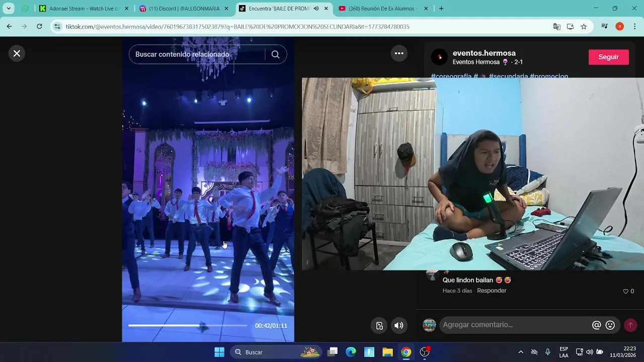
Task: Open the Windows Start menu
Action: (219, 352)
